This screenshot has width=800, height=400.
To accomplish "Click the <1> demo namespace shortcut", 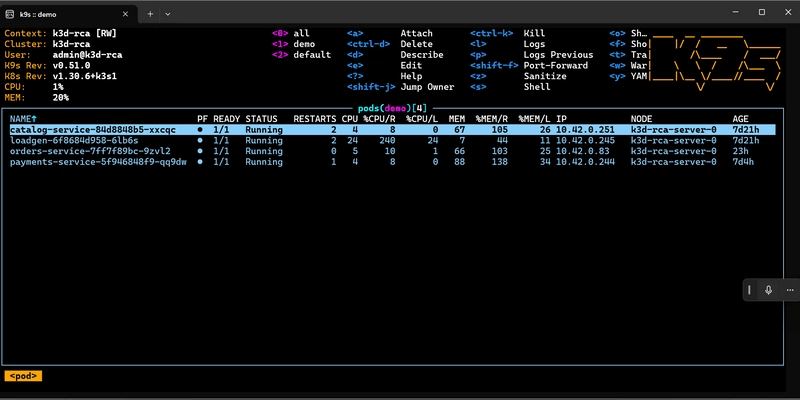I will point(293,44).
